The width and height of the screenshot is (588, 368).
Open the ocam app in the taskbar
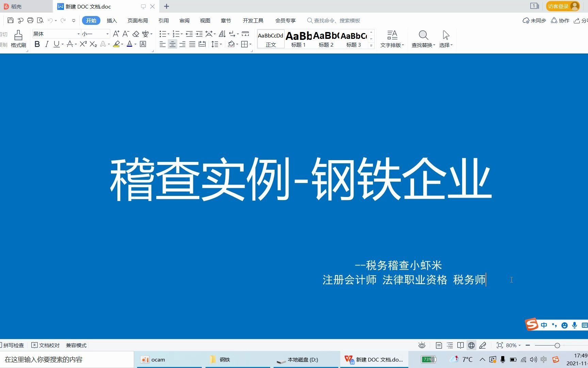tap(169, 359)
